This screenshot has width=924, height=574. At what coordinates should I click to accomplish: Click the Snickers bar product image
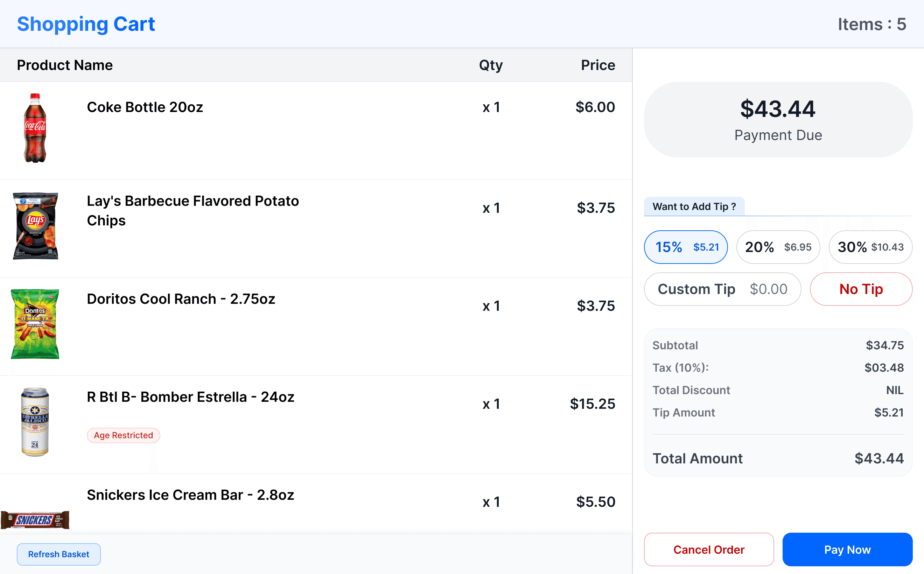(x=35, y=520)
